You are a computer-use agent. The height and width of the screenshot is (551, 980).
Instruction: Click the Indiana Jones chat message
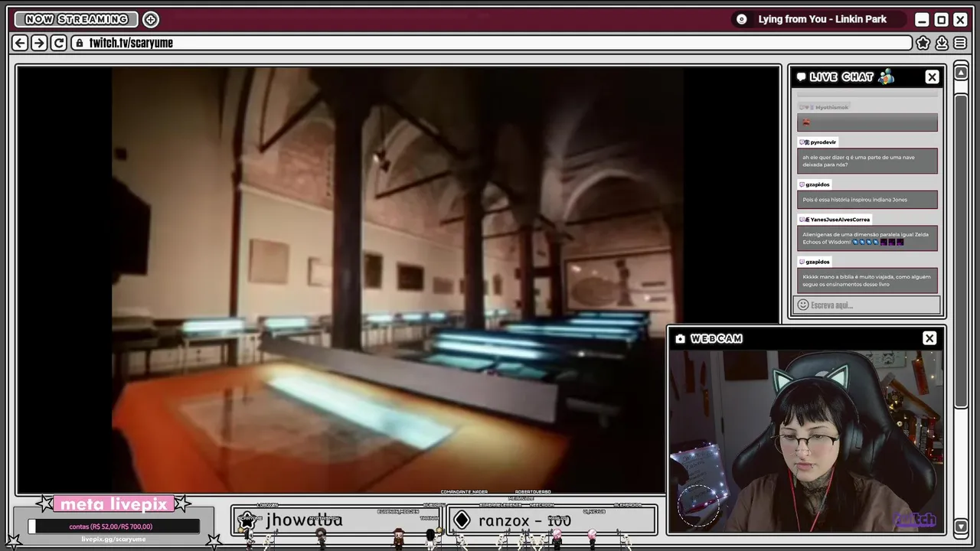click(x=867, y=200)
